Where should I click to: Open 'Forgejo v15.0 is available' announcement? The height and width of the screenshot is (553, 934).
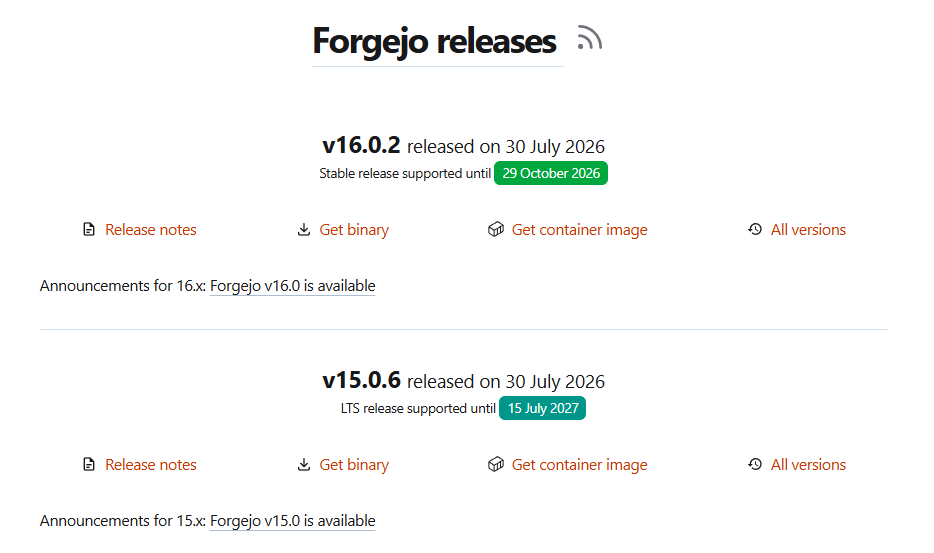(x=292, y=521)
